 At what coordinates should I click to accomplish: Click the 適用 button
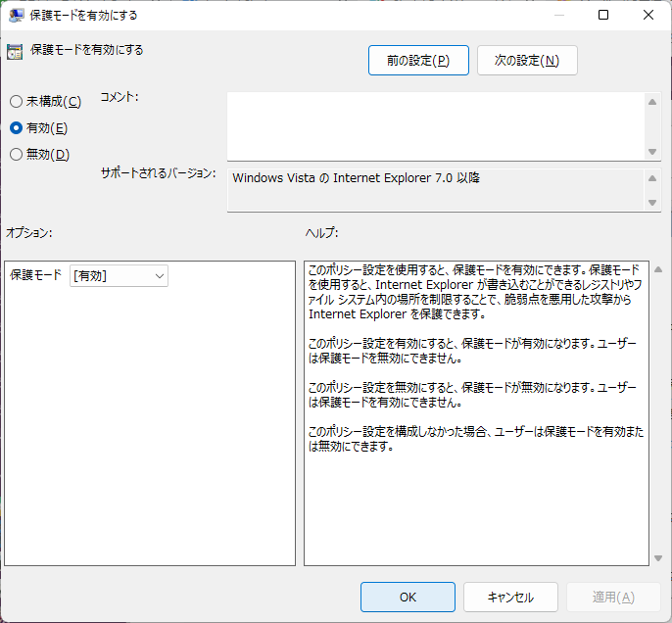(613, 597)
